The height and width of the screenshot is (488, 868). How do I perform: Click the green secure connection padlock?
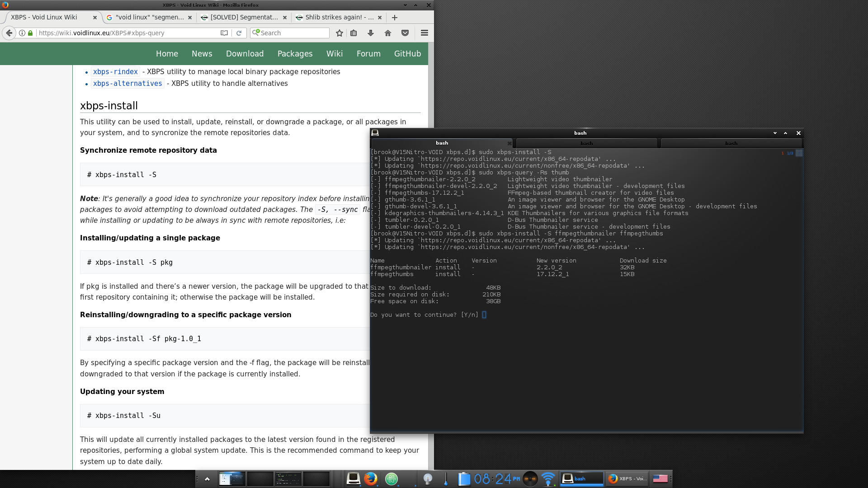tap(30, 33)
